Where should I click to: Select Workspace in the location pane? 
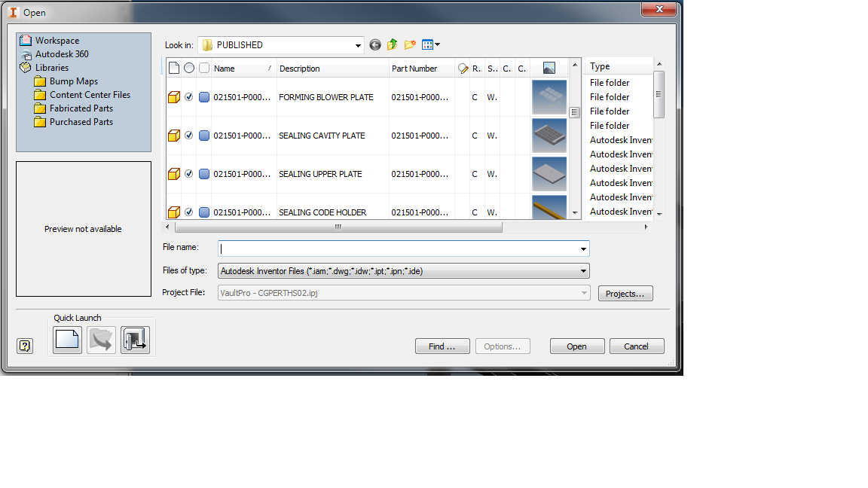pos(57,41)
